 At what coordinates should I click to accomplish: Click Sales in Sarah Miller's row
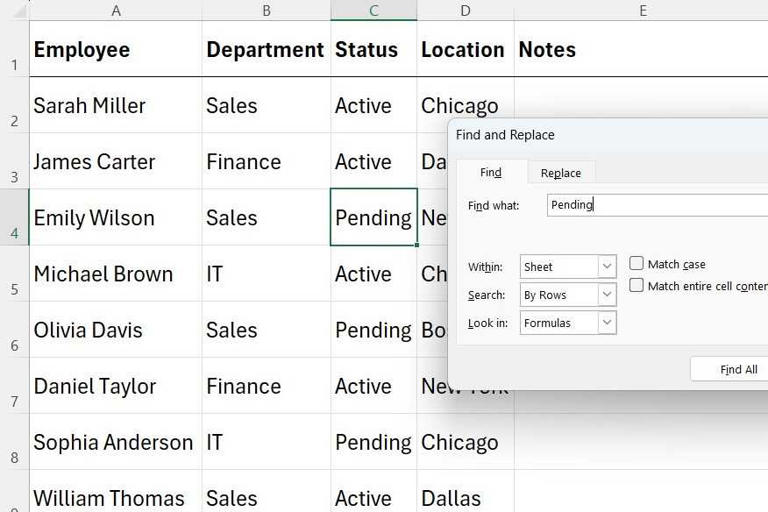tap(266, 105)
